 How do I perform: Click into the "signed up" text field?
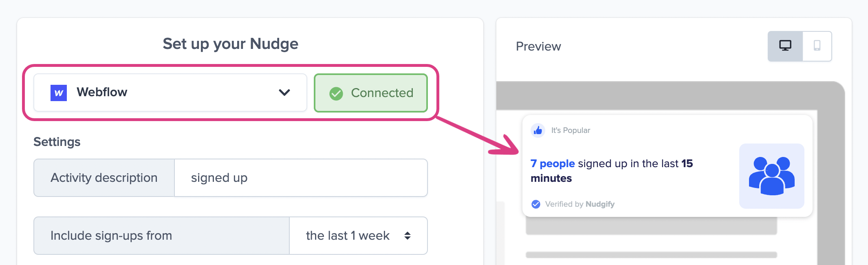pyautogui.click(x=301, y=178)
